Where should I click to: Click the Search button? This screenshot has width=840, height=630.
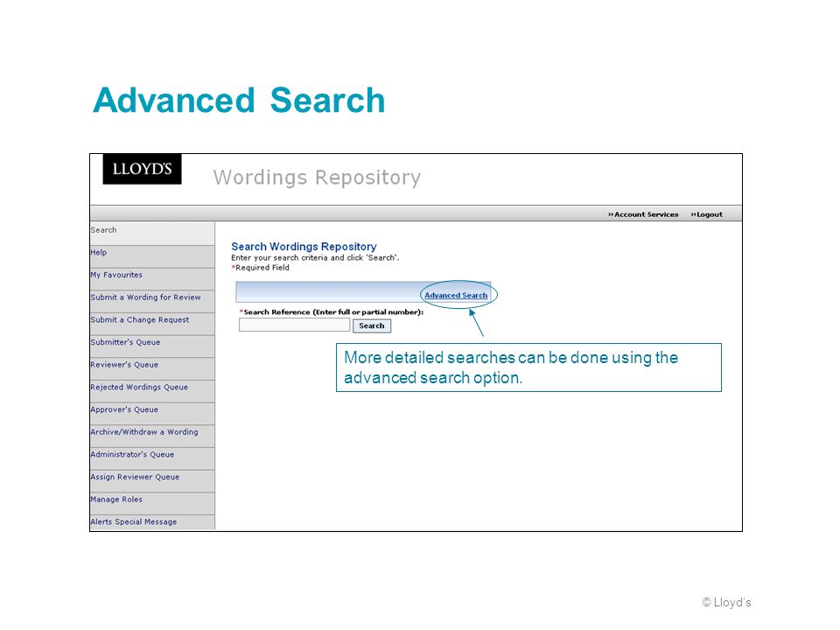tap(372, 325)
